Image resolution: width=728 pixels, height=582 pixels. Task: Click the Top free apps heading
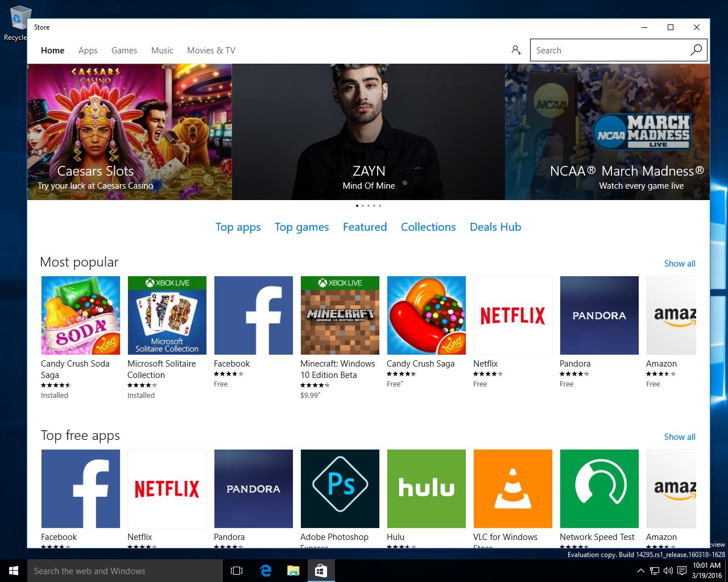(80, 435)
